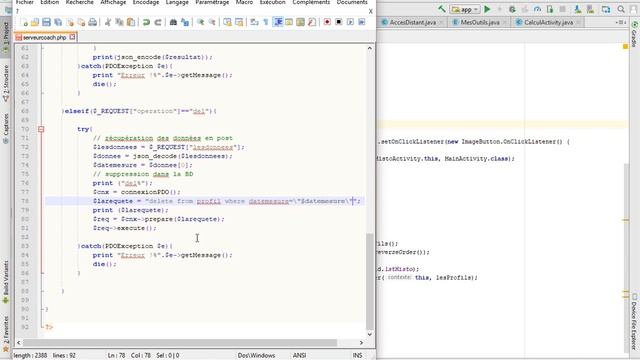Click the New file icon in Notepad++
This screenshot has height=360, width=640.
(x=24, y=22)
